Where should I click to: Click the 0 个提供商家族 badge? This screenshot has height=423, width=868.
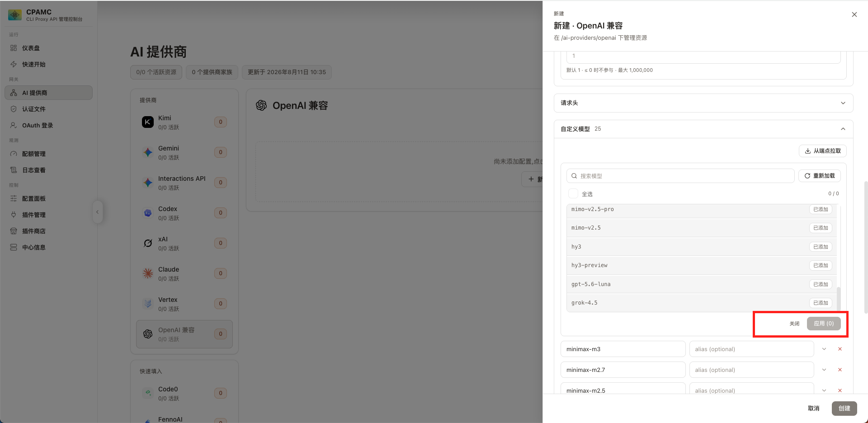click(212, 72)
